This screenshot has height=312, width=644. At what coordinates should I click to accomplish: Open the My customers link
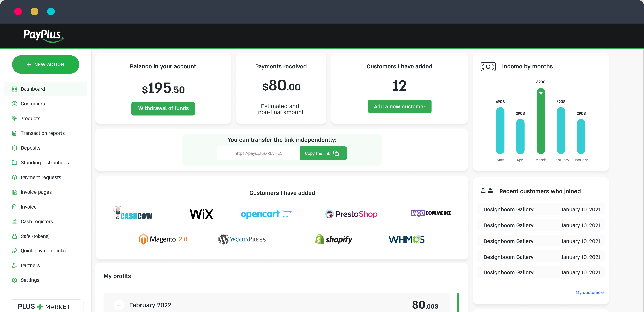(590, 292)
